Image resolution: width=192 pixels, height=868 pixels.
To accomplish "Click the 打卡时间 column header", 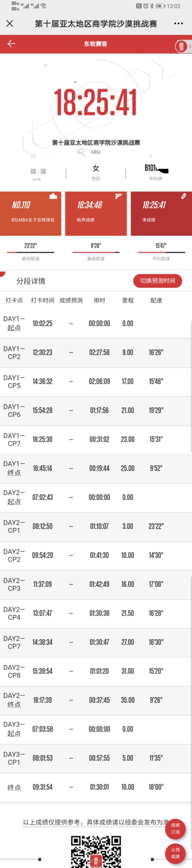I will click(x=42, y=300).
